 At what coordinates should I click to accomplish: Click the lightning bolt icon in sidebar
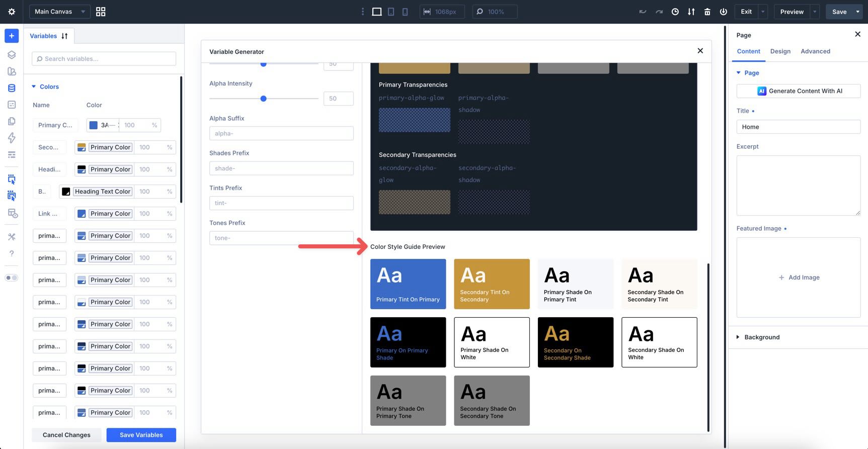pos(12,138)
